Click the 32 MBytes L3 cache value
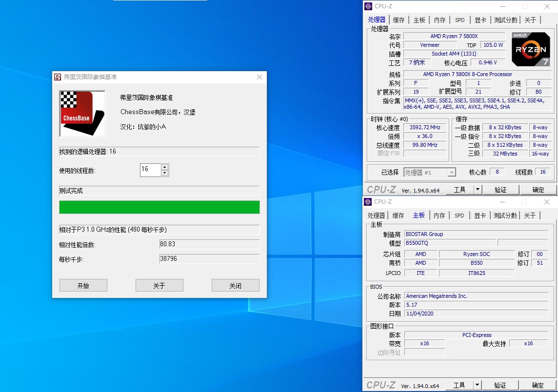 (x=505, y=154)
